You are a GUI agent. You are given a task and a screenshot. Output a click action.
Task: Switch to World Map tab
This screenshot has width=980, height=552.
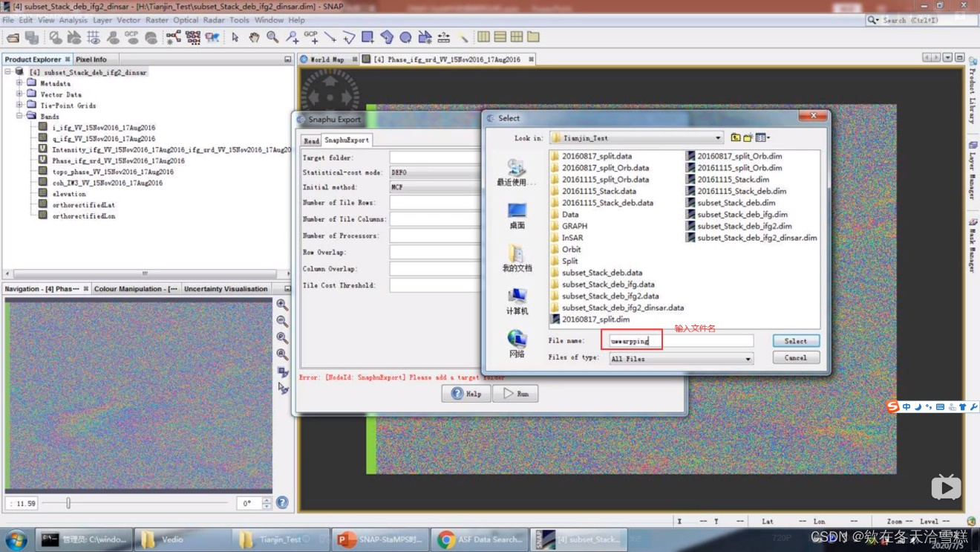point(327,59)
